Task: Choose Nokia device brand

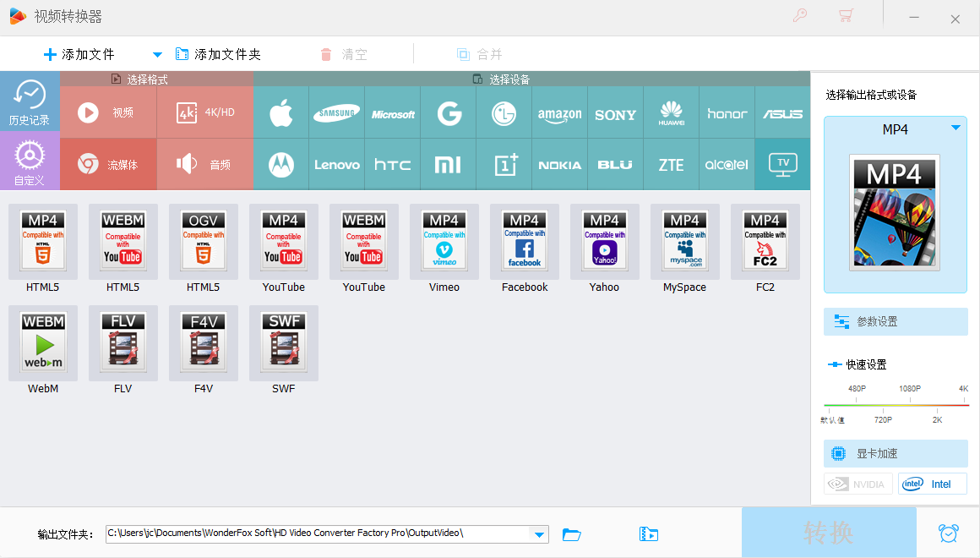Action: click(559, 165)
